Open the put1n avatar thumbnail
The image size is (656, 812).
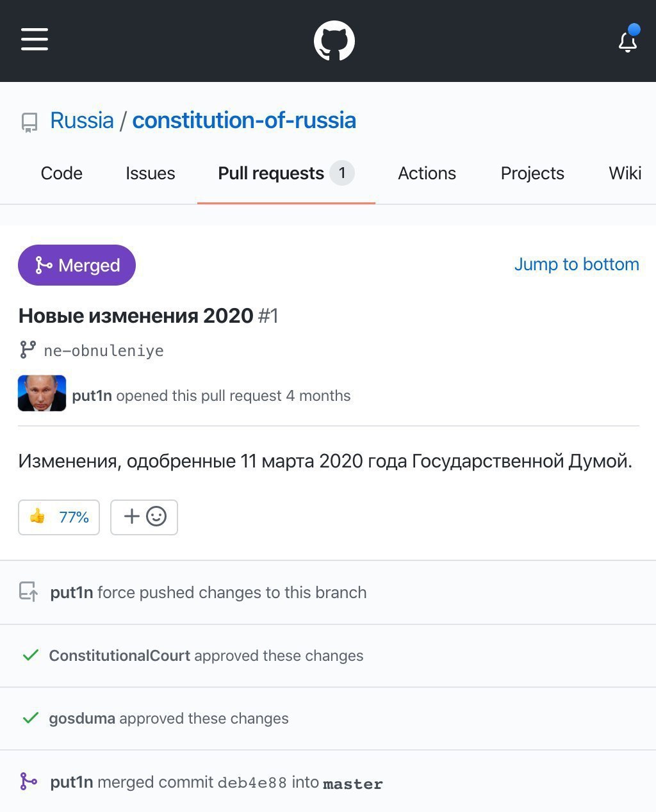[42, 393]
